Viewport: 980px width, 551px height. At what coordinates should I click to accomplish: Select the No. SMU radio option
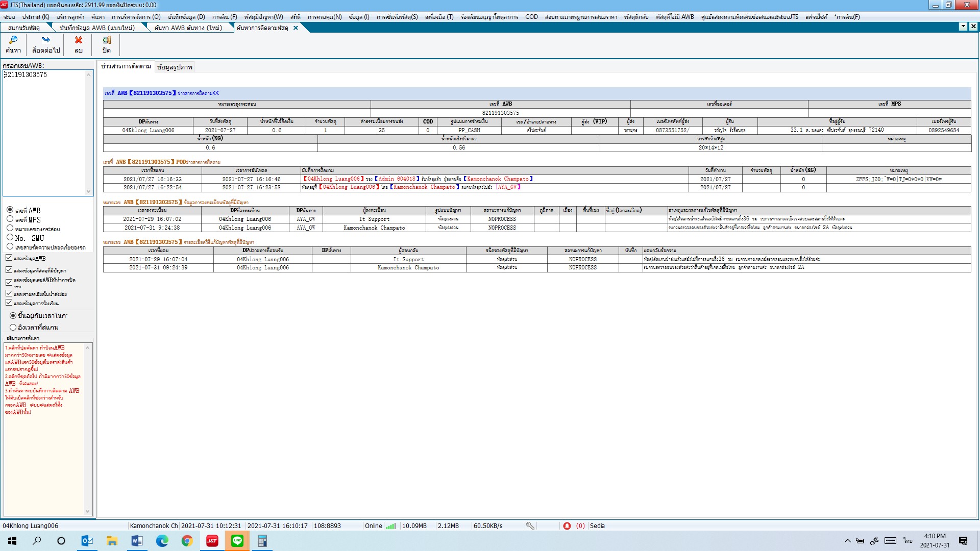point(10,237)
